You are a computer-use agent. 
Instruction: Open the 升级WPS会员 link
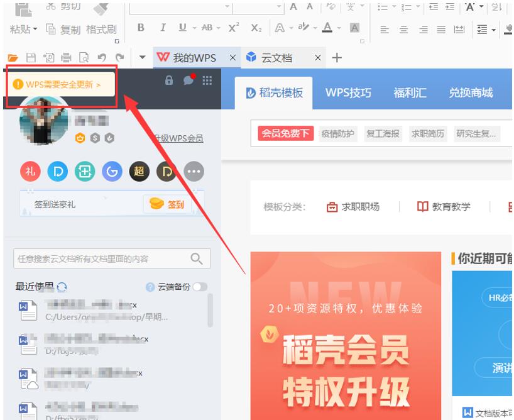click(x=179, y=138)
